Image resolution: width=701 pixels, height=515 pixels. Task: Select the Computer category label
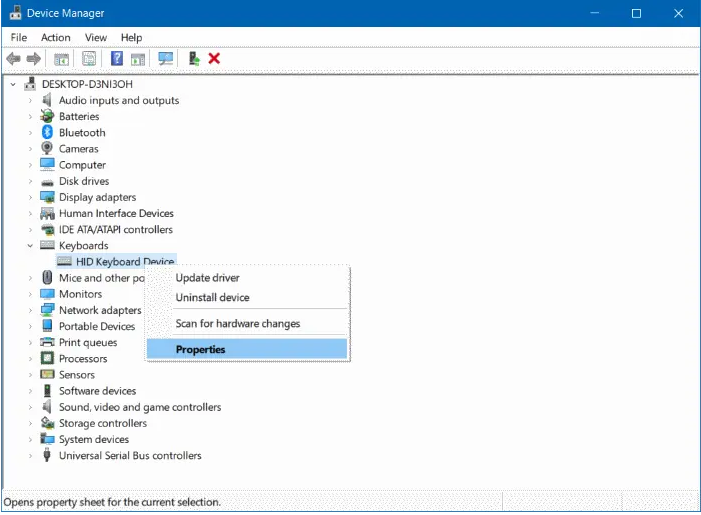82,165
